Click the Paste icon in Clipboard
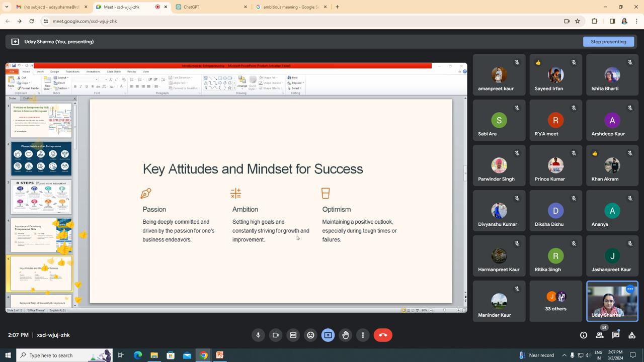This screenshot has width=644, height=362. [x=11, y=80]
